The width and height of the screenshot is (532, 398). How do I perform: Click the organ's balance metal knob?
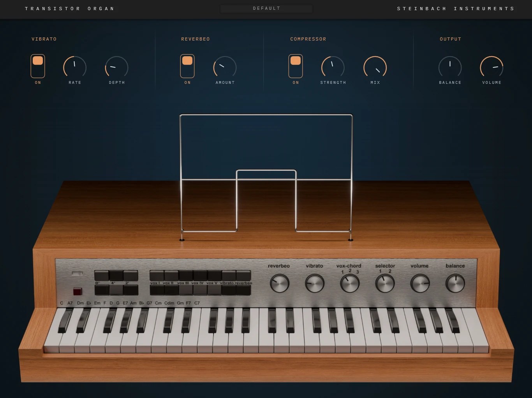click(x=455, y=283)
